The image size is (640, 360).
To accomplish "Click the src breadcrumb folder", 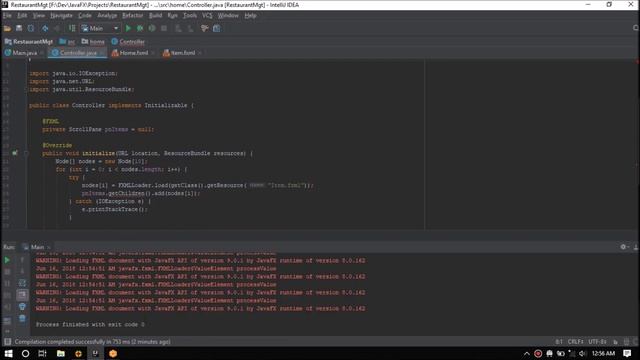I will [x=67, y=42].
